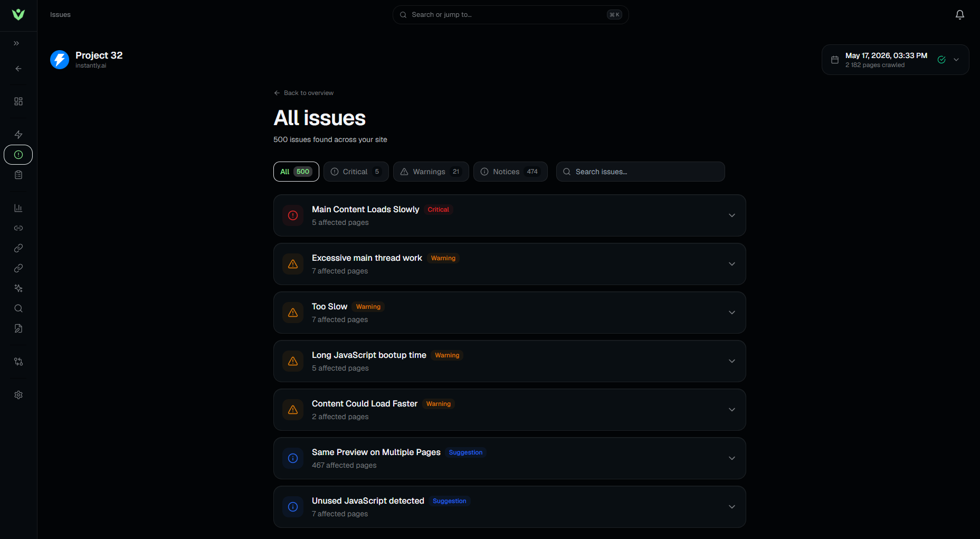Click the 'instantly.ai' domain text
The image size is (980, 539).
[x=91, y=65]
